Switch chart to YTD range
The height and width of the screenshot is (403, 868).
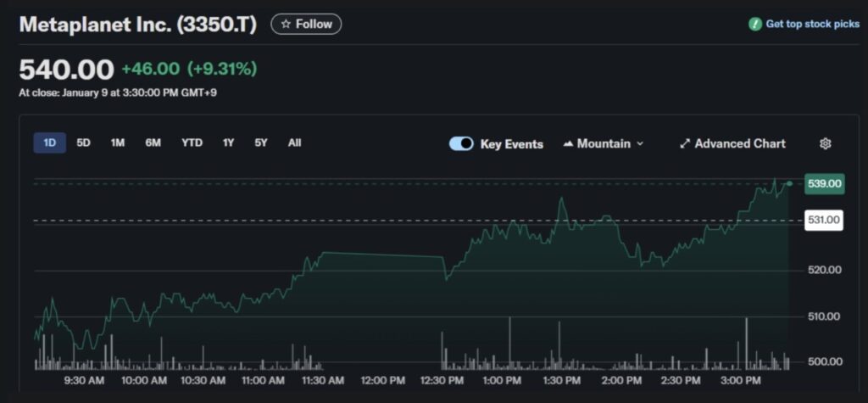pyautogui.click(x=192, y=143)
